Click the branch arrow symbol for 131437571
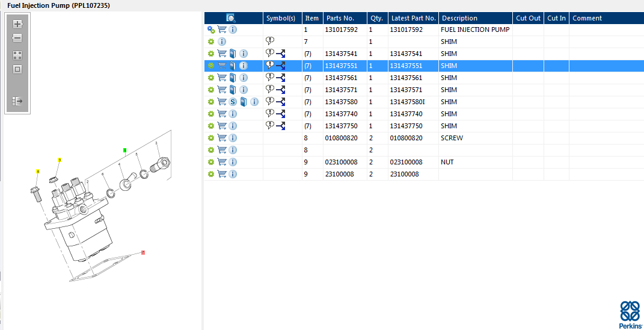 pyautogui.click(x=281, y=90)
